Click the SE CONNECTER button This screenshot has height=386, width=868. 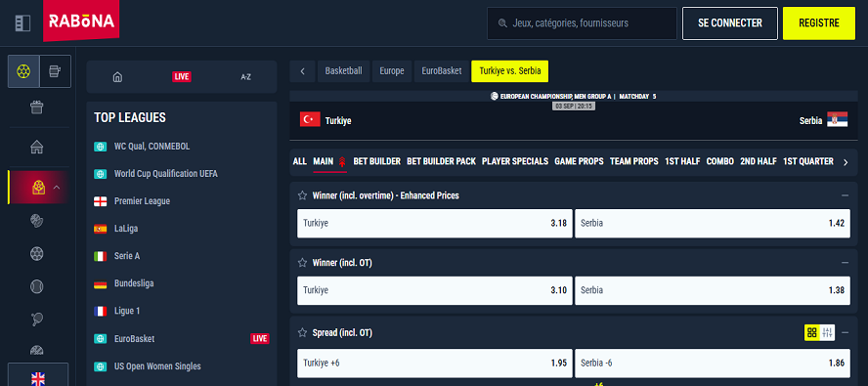coord(730,23)
